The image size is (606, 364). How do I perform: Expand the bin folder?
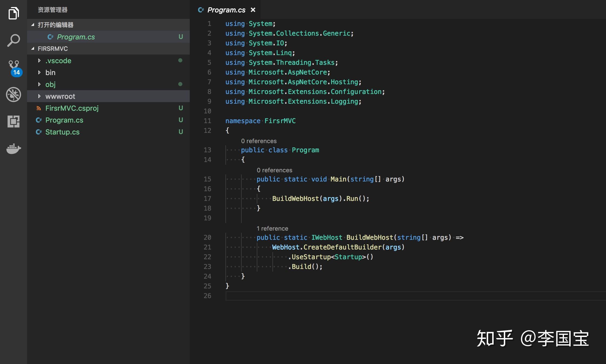pyautogui.click(x=39, y=73)
